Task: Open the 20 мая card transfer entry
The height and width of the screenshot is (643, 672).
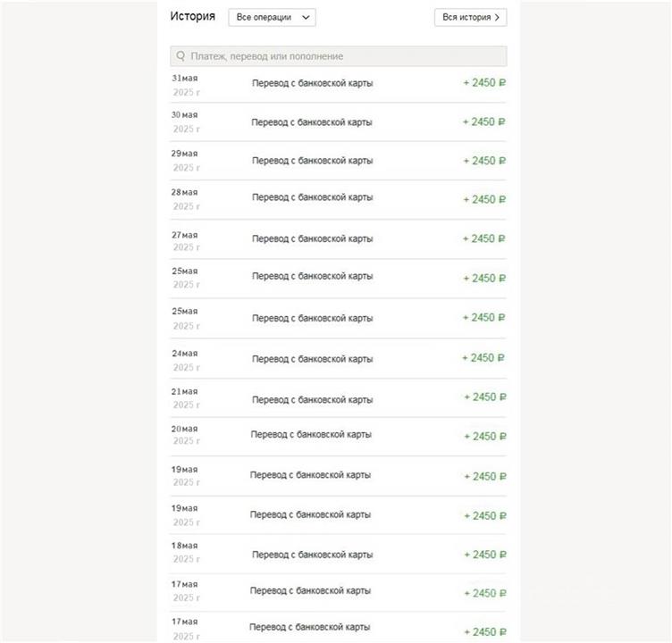Action: coord(311,435)
